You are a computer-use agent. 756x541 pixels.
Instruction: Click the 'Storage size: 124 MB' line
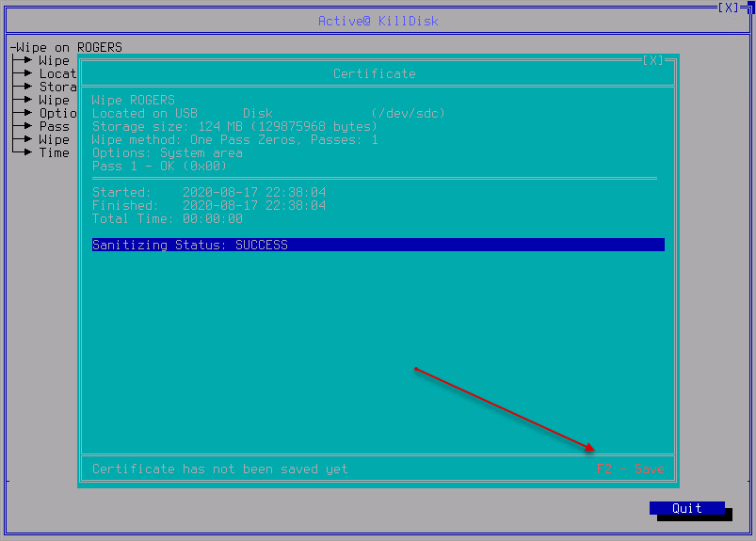(x=234, y=126)
